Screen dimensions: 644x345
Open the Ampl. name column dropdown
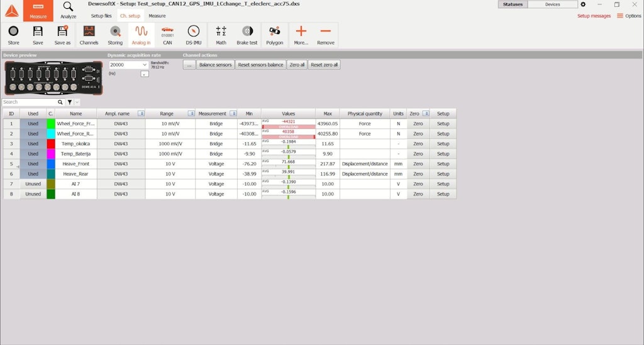(141, 114)
